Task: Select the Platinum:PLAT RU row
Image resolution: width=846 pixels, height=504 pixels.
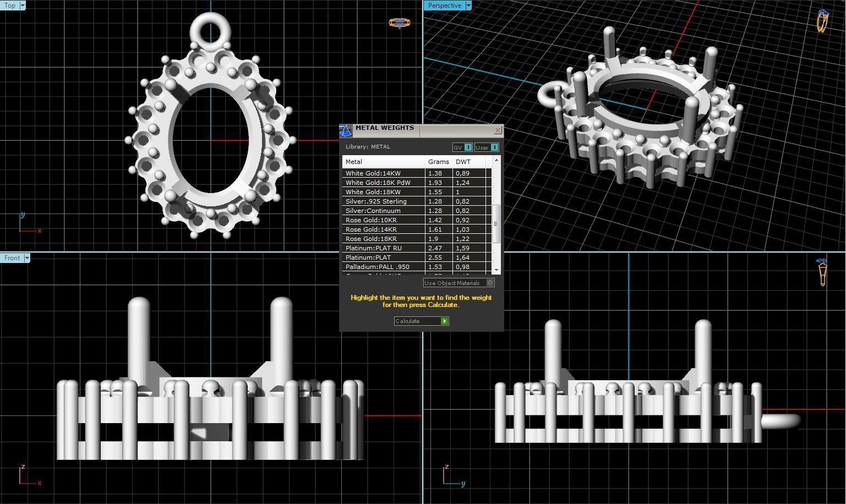Action: click(417, 248)
